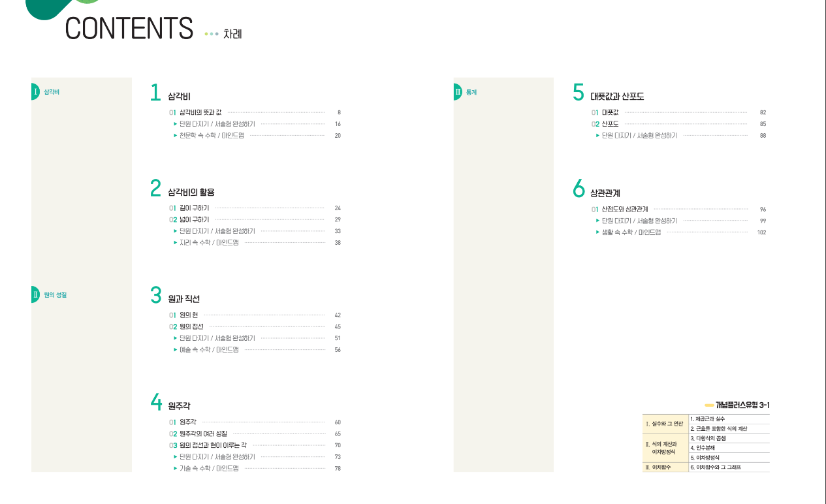
Task: Select the large green chapter number 6
Action: [579, 189]
